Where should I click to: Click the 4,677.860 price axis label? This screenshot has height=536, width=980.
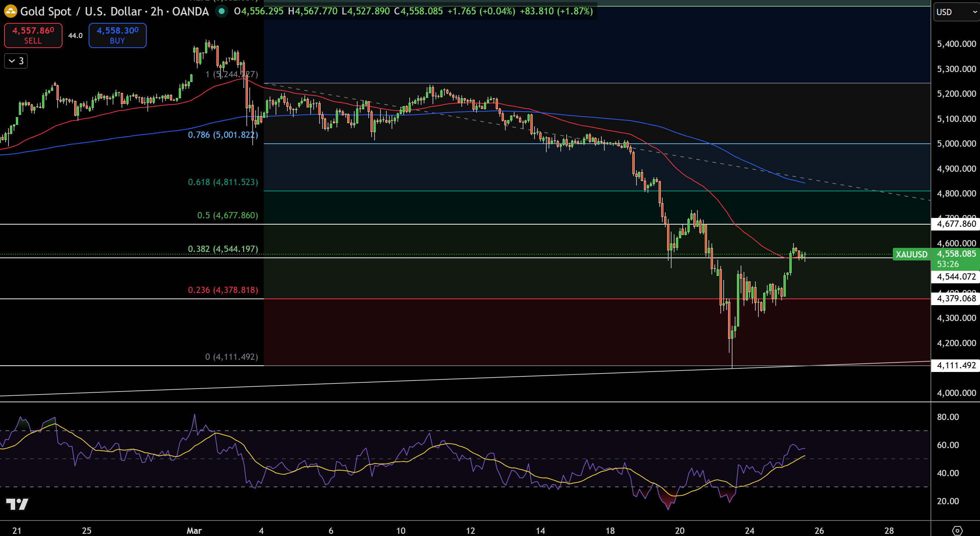click(956, 224)
